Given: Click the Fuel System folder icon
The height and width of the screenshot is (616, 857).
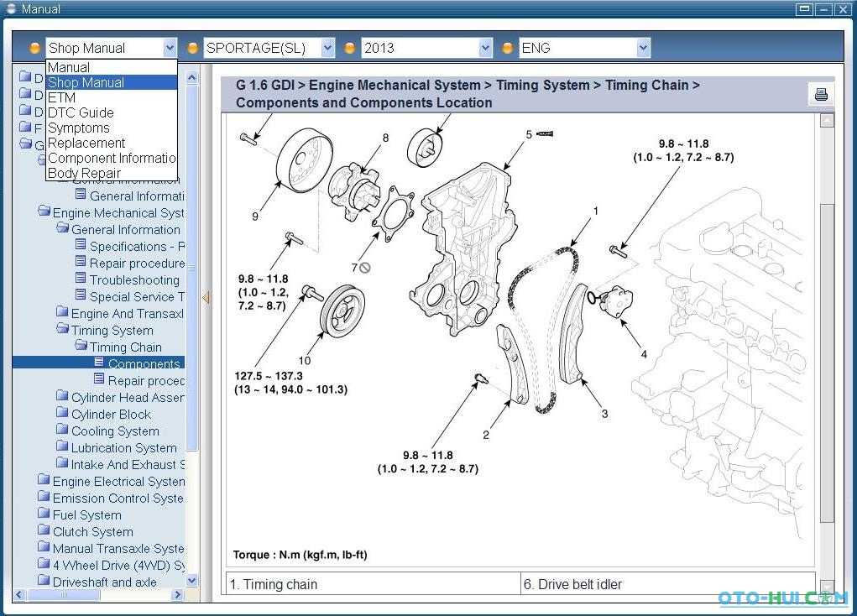Looking at the screenshot, I should [x=44, y=514].
